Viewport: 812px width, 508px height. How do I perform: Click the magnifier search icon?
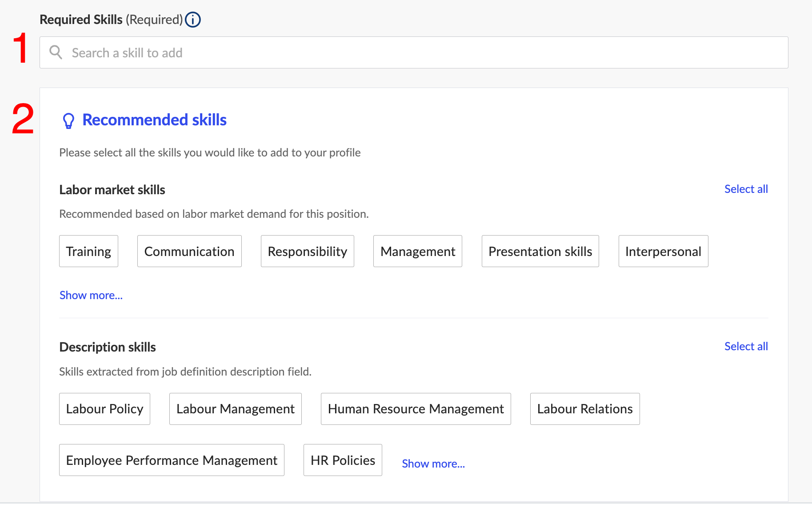pyautogui.click(x=56, y=52)
